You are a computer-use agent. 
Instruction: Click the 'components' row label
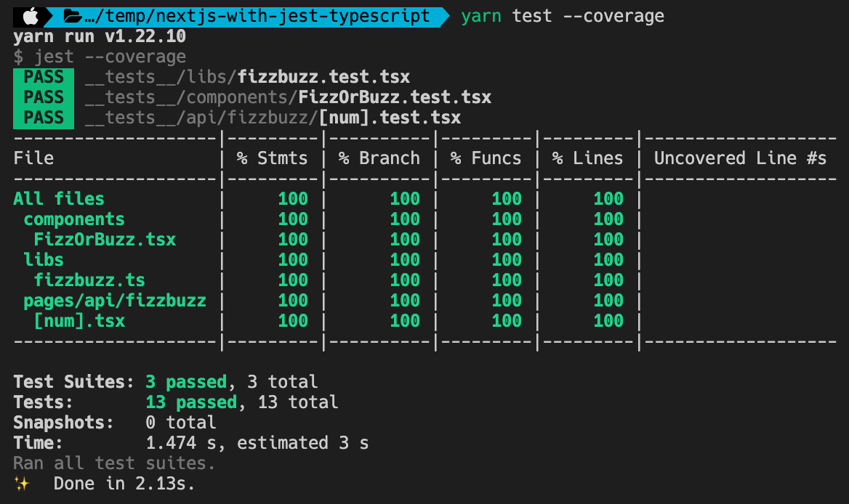click(x=74, y=219)
